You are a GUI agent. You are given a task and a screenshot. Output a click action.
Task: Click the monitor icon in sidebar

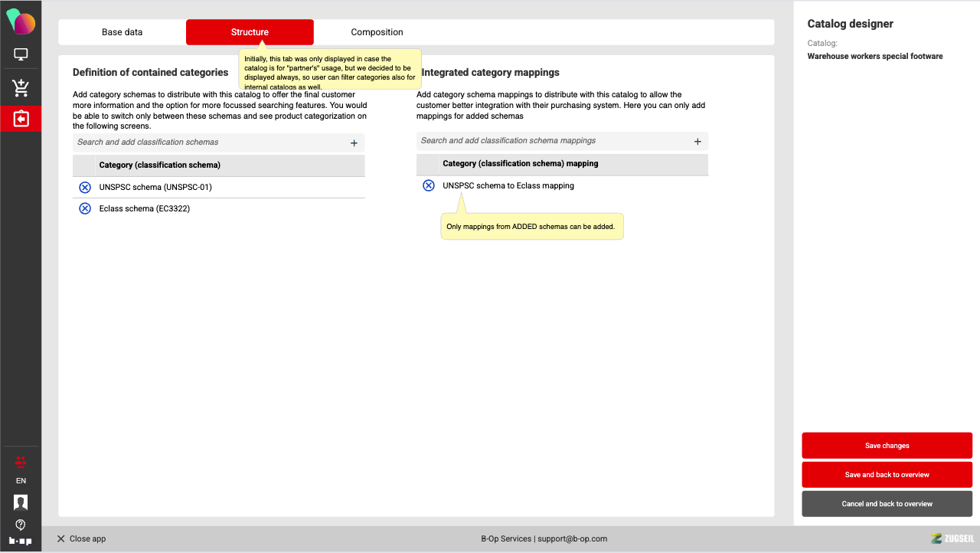pyautogui.click(x=21, y=55)
